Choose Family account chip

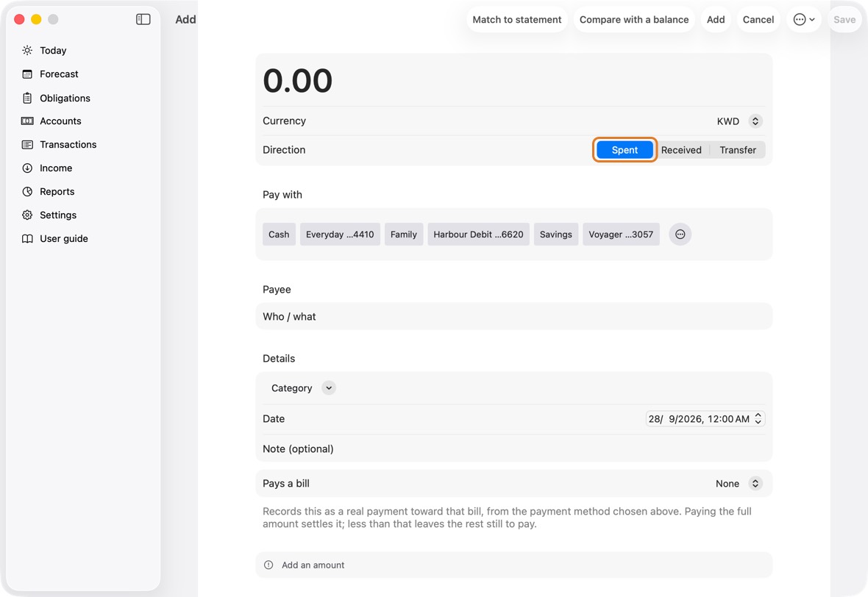pos(404,234)
